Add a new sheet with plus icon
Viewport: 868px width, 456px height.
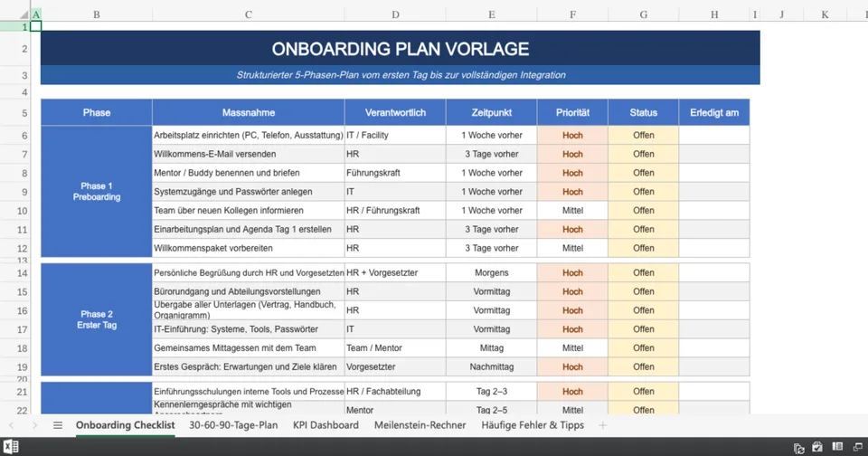click(x=603, y=425)
